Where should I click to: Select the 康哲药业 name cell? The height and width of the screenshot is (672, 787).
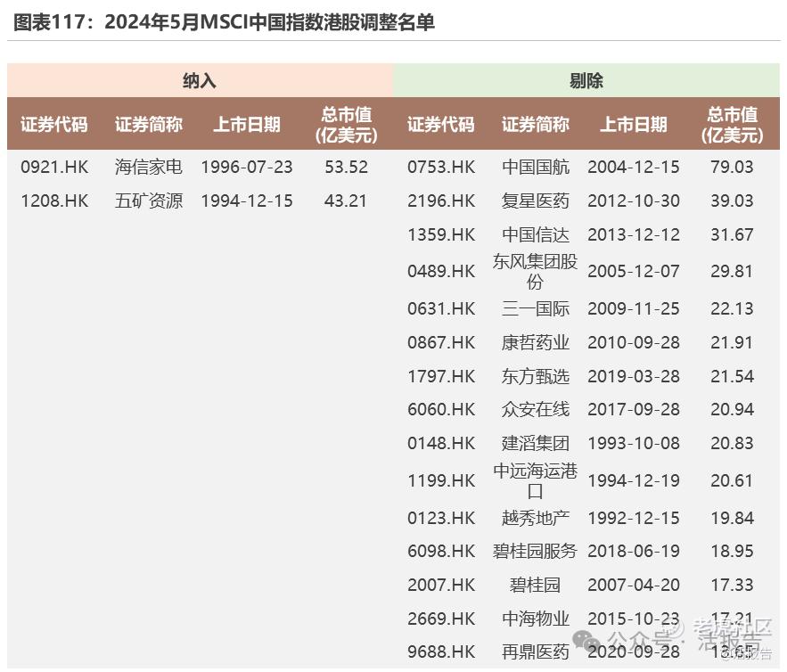536,342
